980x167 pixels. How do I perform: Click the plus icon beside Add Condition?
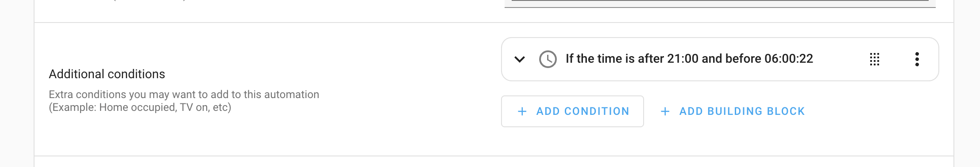point(522,111)
